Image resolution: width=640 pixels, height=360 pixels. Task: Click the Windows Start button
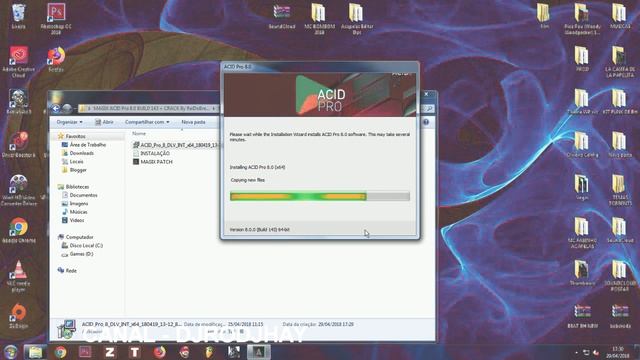(x=11, y=352)
